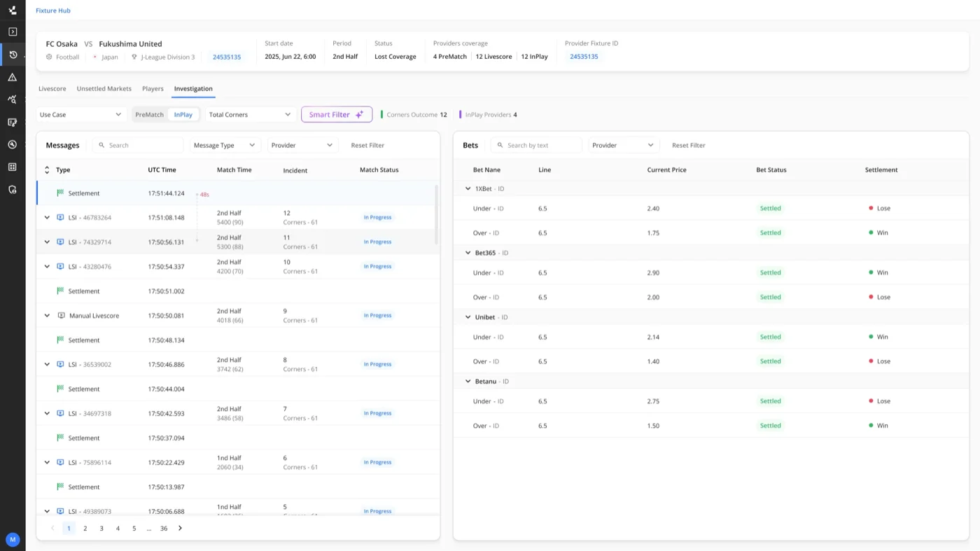The image size is (980, 551).
Task: Open the shield security icon in sidebar
Action: pos(12,189)
